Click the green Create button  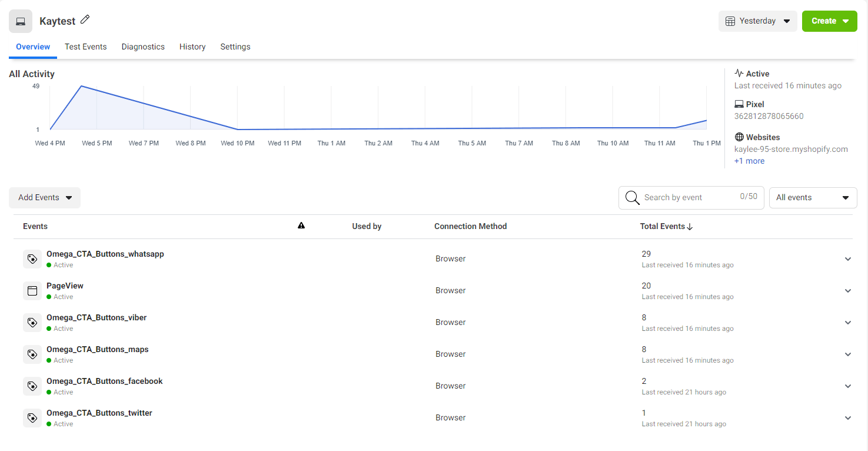click(829, 21)
